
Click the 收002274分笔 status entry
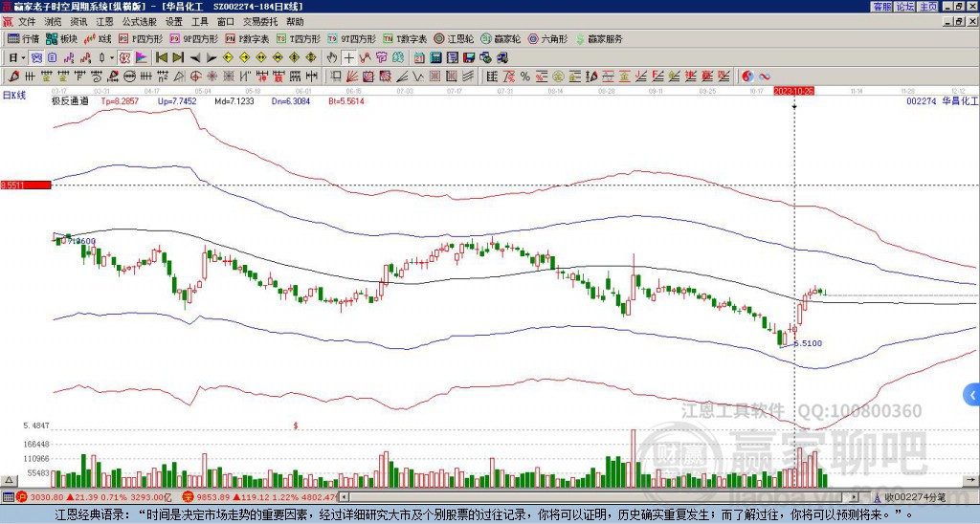(914, 497)
